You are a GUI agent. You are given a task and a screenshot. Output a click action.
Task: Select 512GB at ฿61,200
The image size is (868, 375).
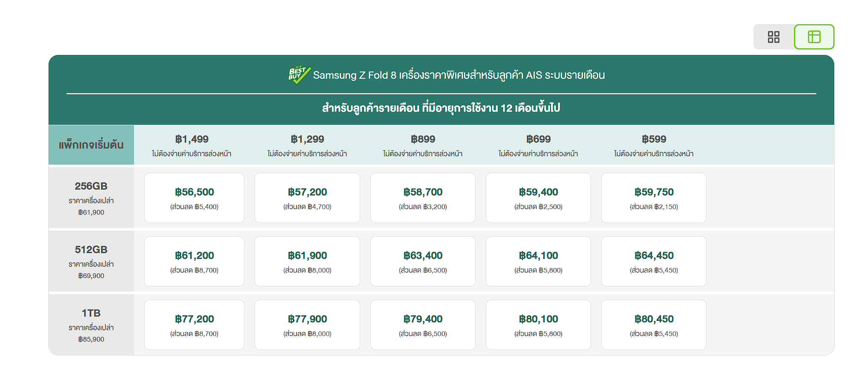[x=194, y=261]
